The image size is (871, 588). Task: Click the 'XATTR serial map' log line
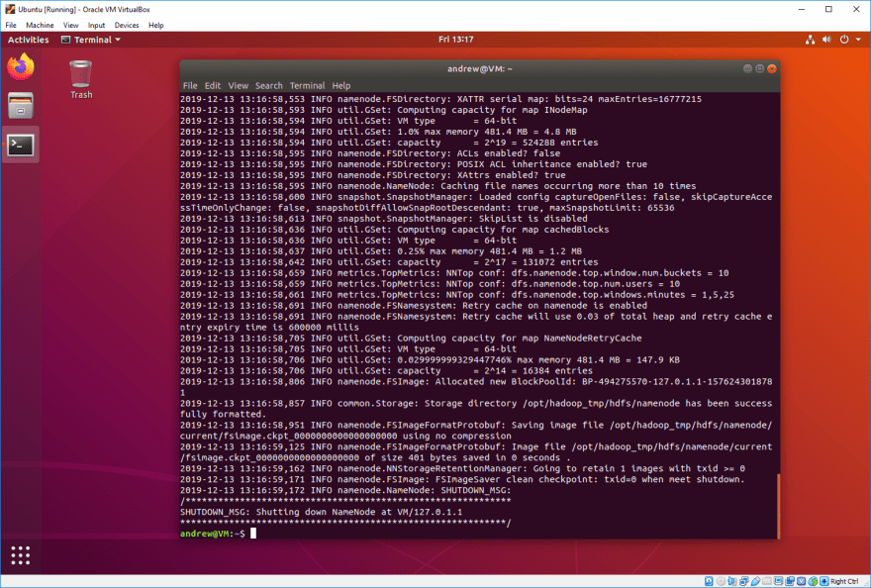[x=440, y=99]
